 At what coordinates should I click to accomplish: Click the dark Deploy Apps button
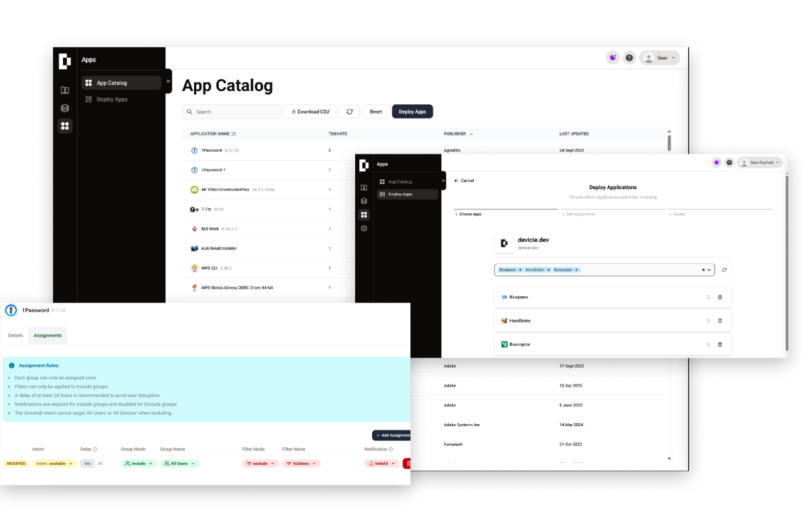pos(412,111)
